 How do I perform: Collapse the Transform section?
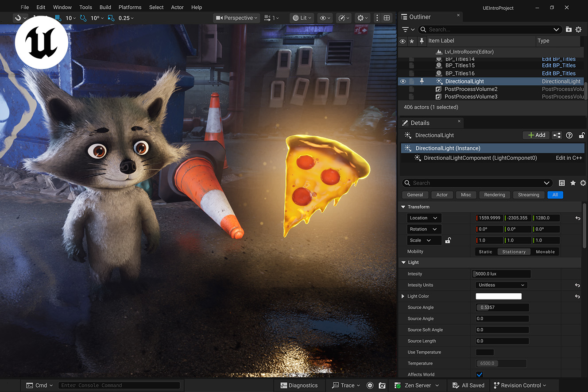click(403, 207)
